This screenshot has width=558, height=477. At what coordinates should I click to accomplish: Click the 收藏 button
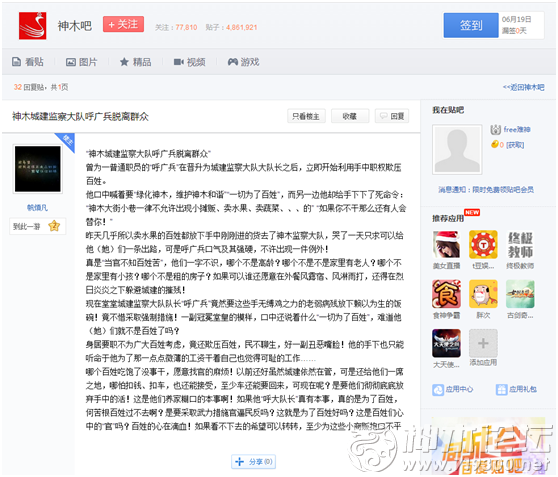(350, 116)
